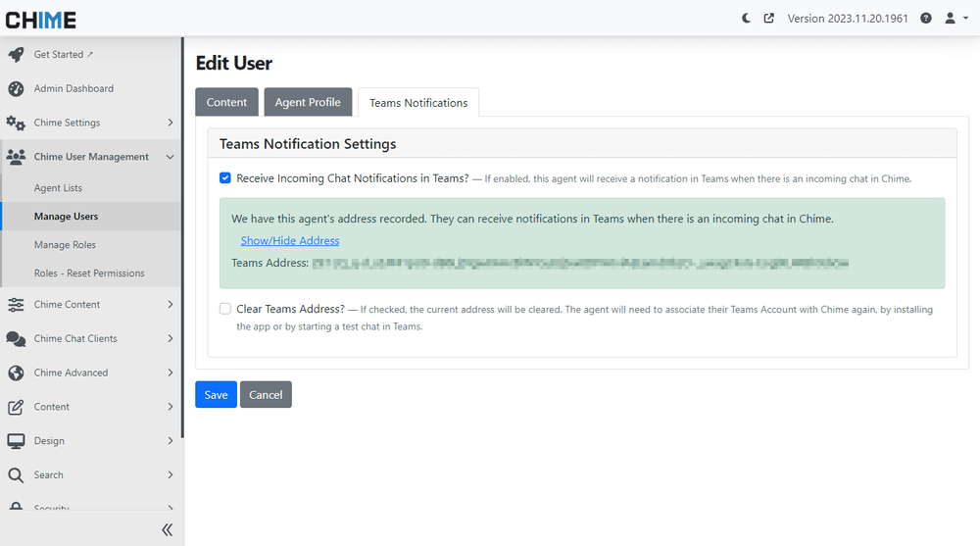This screenshot has height=546, width=980.
Task: Click the Content edit pencil icon
Action: (x=17, y=407)
